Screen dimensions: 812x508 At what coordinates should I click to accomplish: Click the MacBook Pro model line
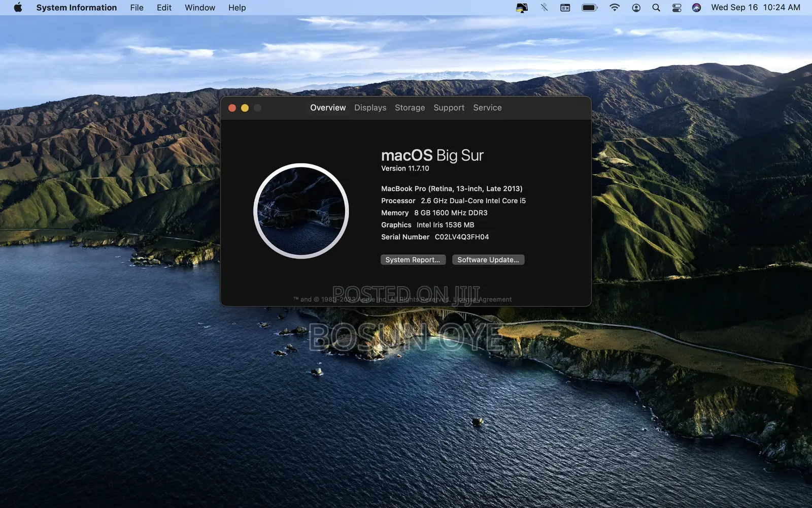[x=452, y=188]
